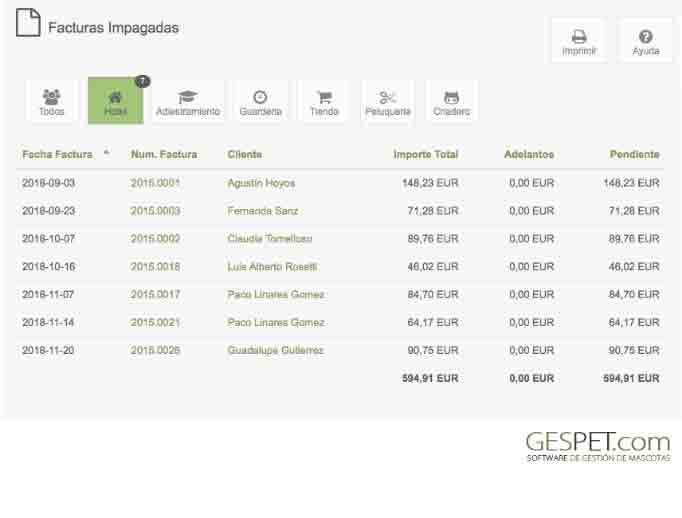Sort by Pendiente column header
The image size is (682, 518).
[634, 154]
